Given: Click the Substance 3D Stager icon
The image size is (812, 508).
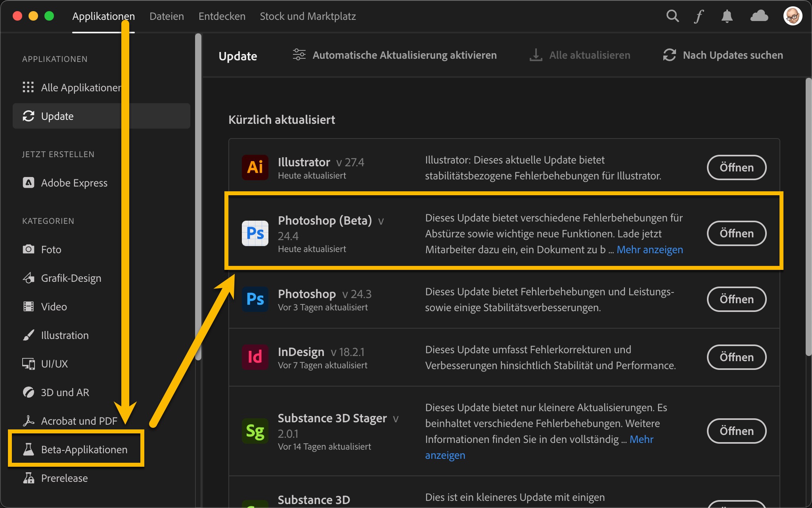Looking at the screenshot, I should coord(255,431).
